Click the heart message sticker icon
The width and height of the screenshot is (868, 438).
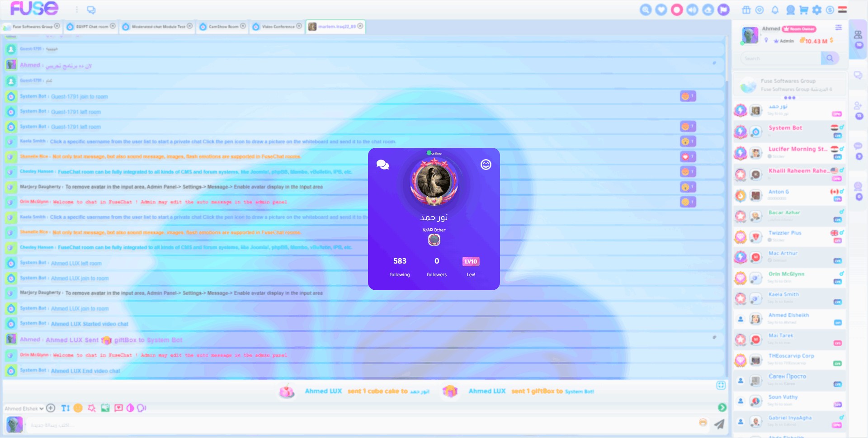pos(118,408)
